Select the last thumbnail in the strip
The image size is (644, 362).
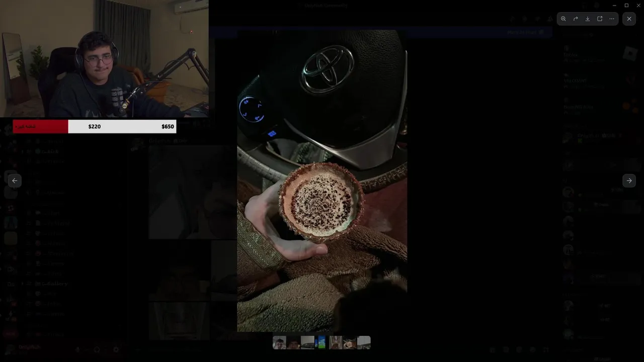click(364, 342)
